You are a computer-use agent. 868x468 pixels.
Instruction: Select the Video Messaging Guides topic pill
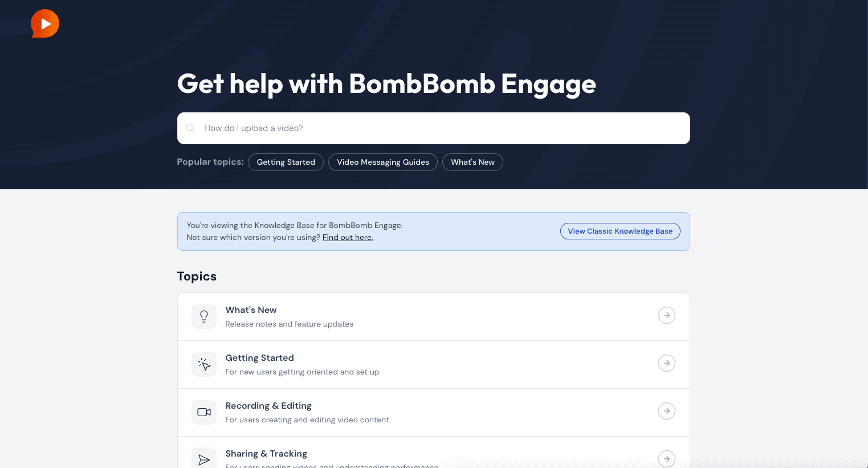[x=383, y=162]
